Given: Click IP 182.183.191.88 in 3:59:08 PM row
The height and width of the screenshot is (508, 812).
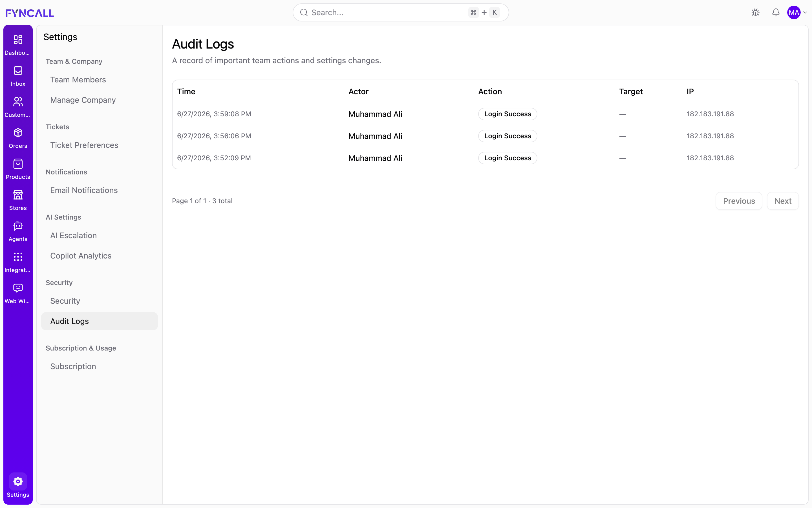Looking at the screenshot, I should coord(710,114).
